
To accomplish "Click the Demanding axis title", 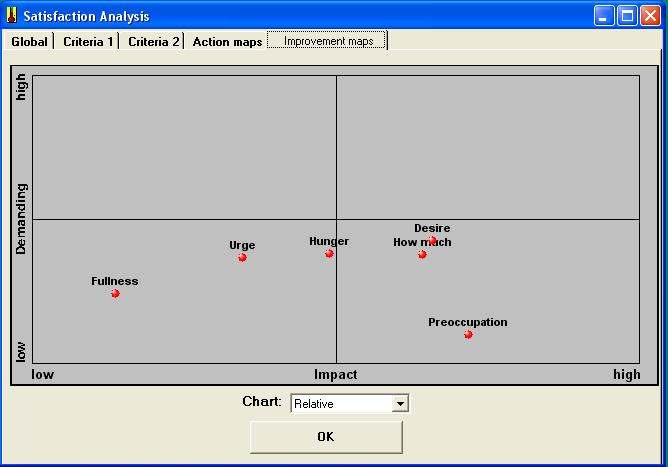I will point(21,219).
